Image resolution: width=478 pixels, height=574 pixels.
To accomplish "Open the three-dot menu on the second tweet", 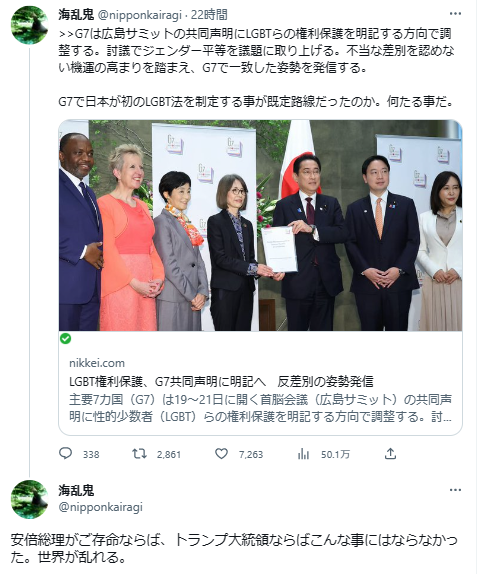I will [x=455, y=490].
